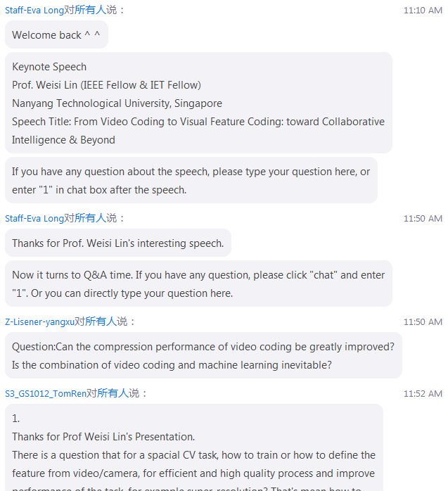Click 所有人 in the S3_GS1012_TomRen header
The image size is (448, 491).
pyautogui.click(x=113, y=394)
